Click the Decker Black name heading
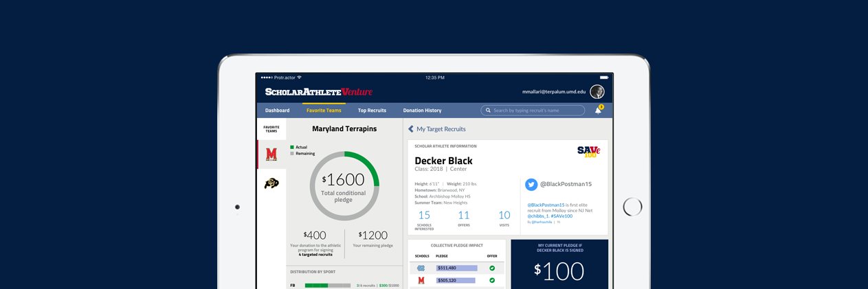Screen dimensions: 868x289 click(x=443, y=161)
